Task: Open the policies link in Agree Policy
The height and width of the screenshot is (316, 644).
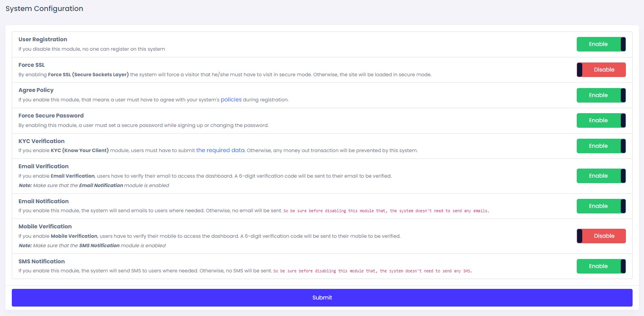Action: click(231, 100)
